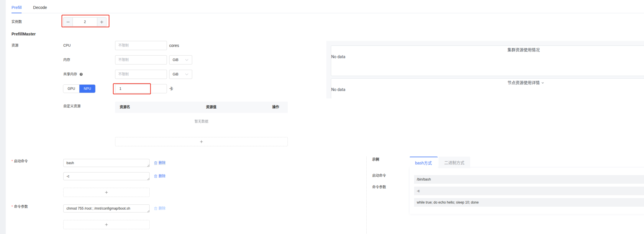The width and height of the screenshot is (644, 234).
Task: Click trash icon to delete -c entry
Action: coord(156,176)
